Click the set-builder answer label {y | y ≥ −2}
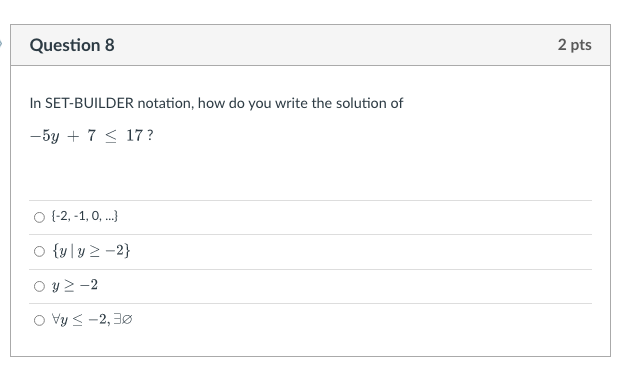Image resolution: width=641 pixels, height=392 pixels. pyautogui.click(x=91, y=250)
